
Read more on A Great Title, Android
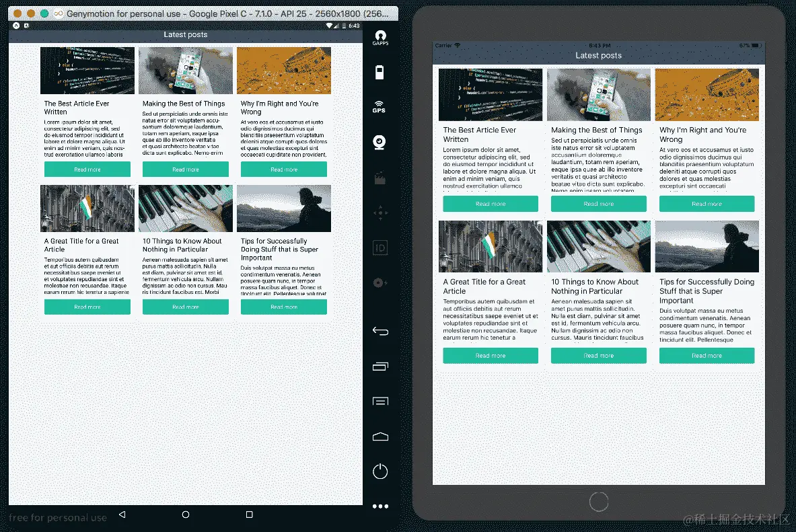point(87,307)
